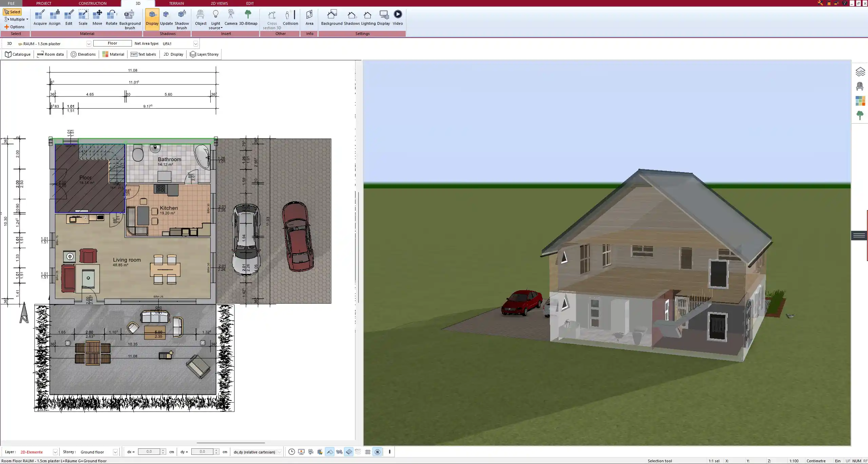Open the Net Area type dropdown
Screen dimensions: 868x464
(x=196, y=43)
